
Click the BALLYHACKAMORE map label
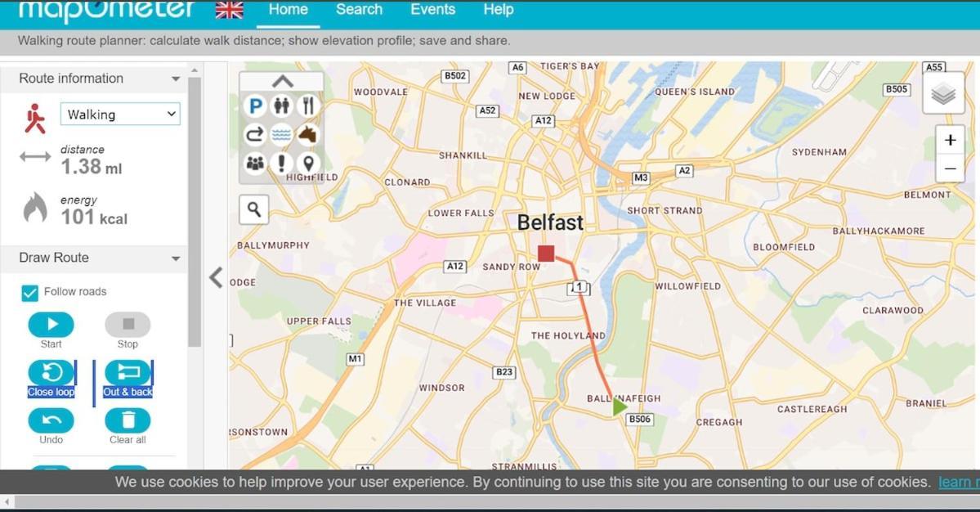tap(878, 231)
